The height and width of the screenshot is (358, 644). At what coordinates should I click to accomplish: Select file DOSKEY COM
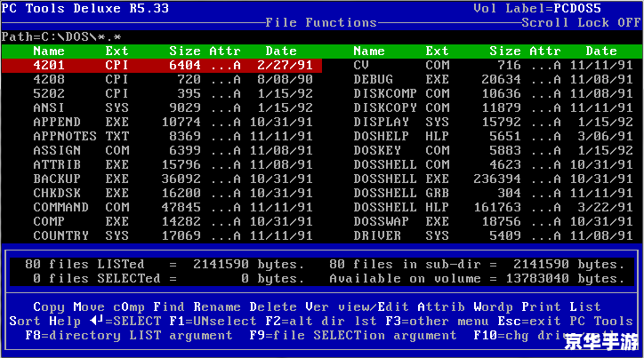point(494,150)
